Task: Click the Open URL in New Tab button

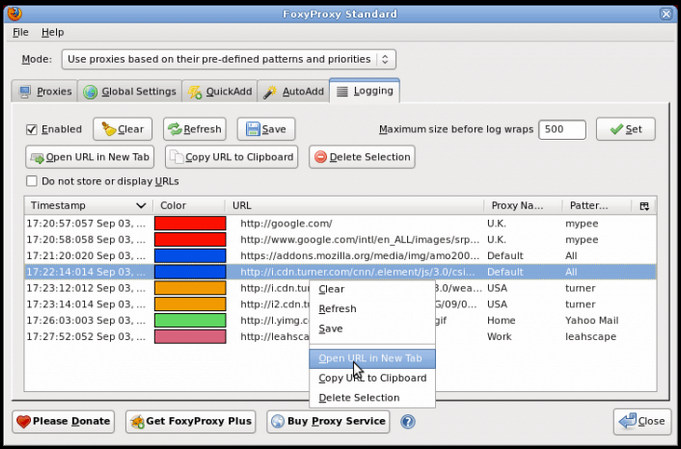Action: point(90,157)
